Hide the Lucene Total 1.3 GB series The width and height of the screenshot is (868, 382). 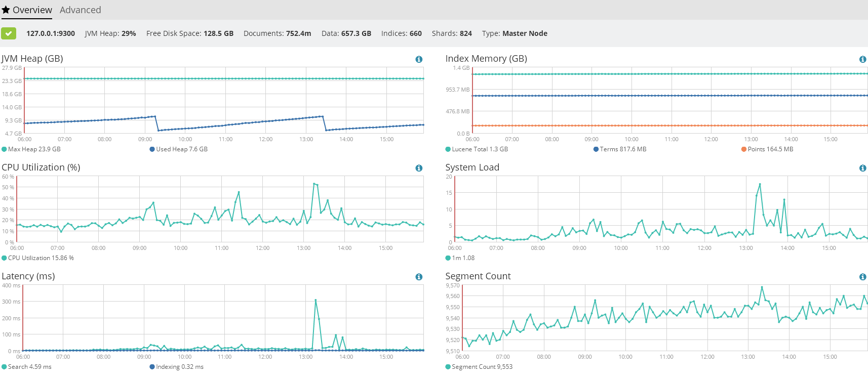click(477, 149)
